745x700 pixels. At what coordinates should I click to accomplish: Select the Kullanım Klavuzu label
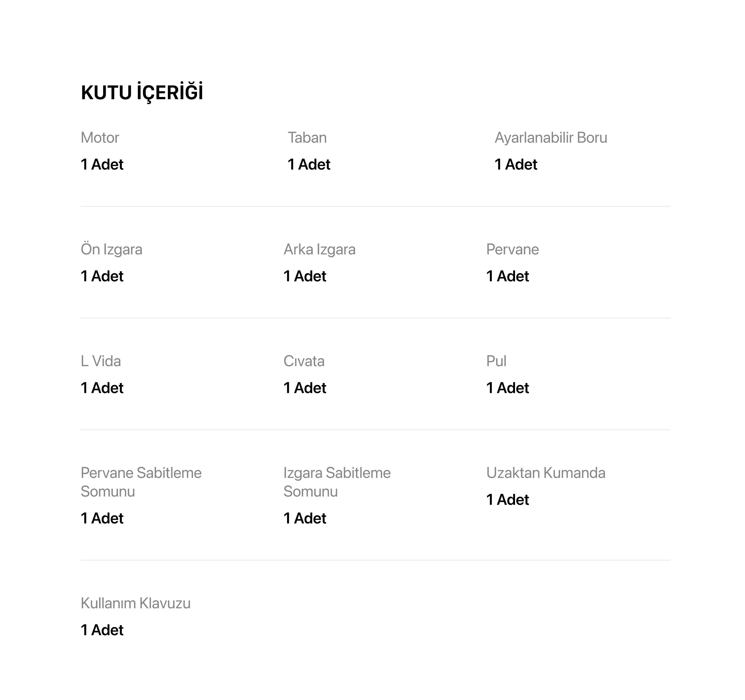(x=136, y=603)
